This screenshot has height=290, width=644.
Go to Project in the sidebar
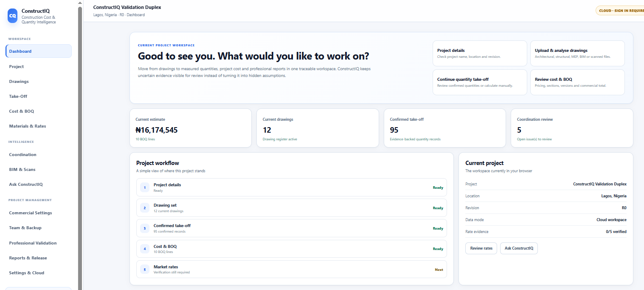(39, 66)
